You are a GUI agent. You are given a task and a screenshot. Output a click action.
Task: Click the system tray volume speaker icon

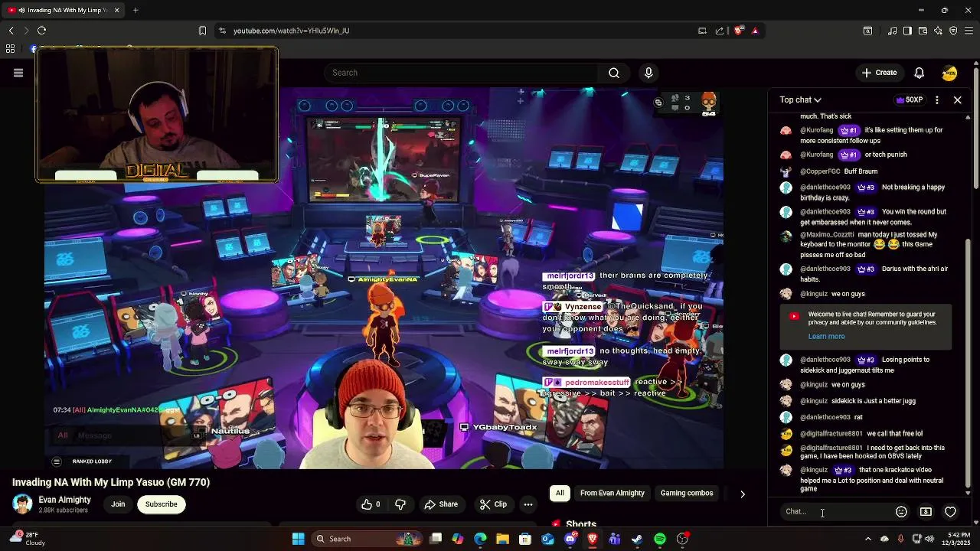pyautogui.click(x=929, y=539)
